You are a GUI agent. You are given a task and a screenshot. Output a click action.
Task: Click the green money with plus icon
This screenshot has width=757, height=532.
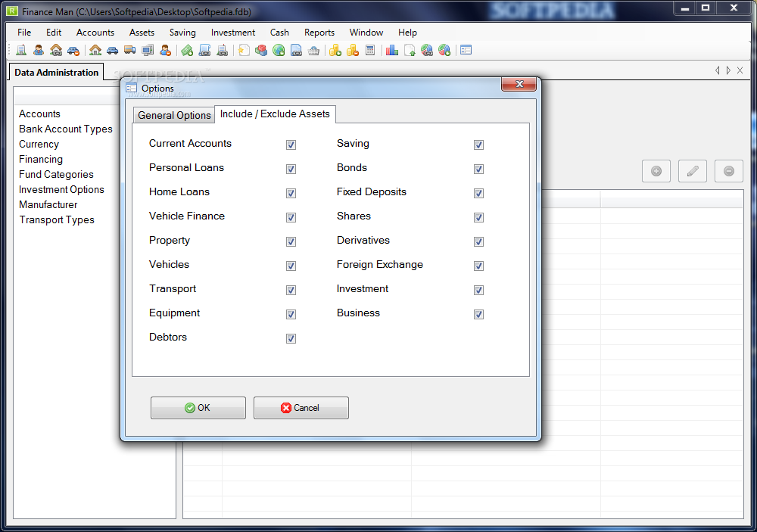187,50
